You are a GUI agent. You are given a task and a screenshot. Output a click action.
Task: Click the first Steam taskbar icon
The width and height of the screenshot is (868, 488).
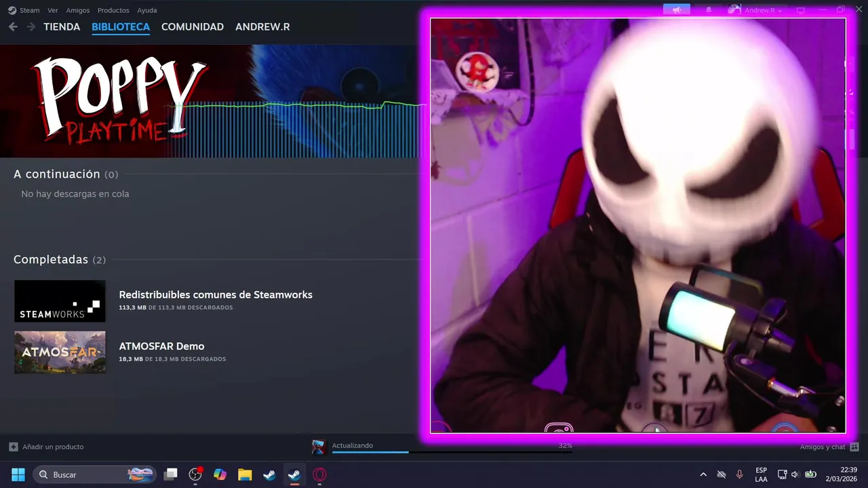click(269, 474)
